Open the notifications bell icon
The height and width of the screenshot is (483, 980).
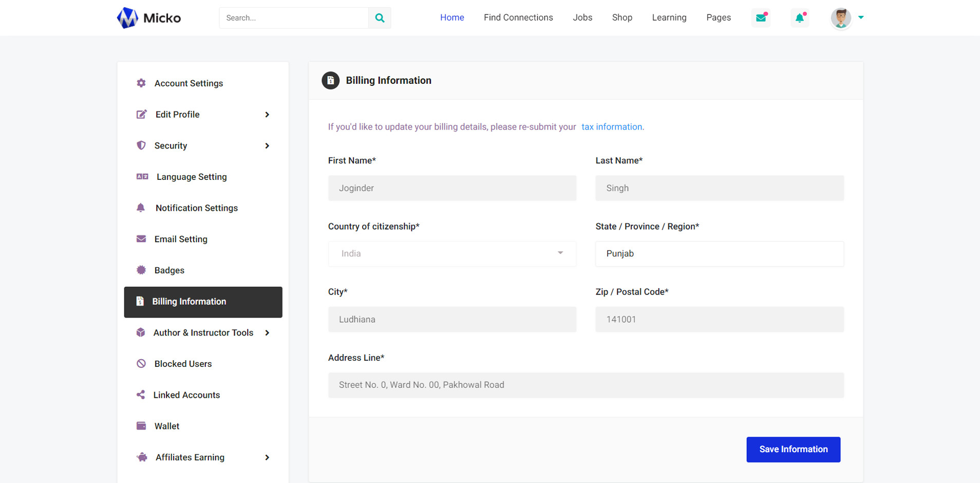800,18
